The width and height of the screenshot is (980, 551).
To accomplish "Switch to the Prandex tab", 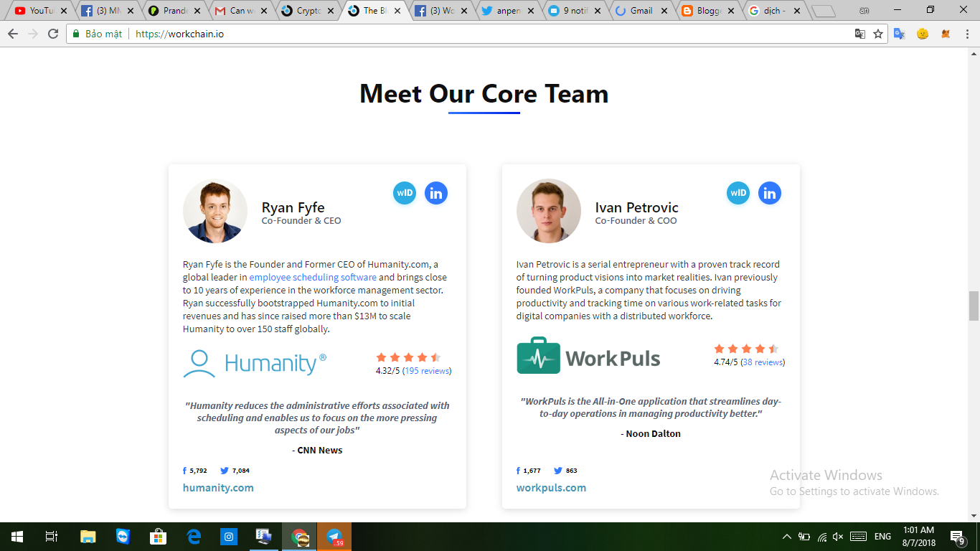I will (x=174, y=11).
